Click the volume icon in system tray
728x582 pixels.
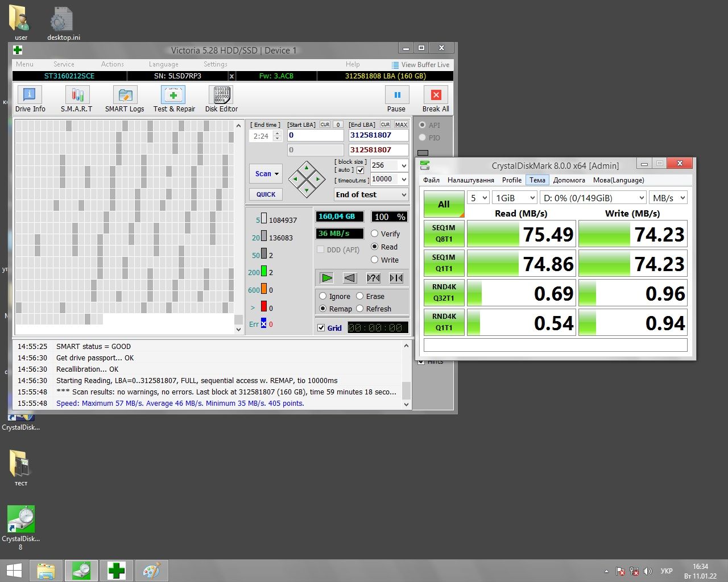[x=648, y=571]
